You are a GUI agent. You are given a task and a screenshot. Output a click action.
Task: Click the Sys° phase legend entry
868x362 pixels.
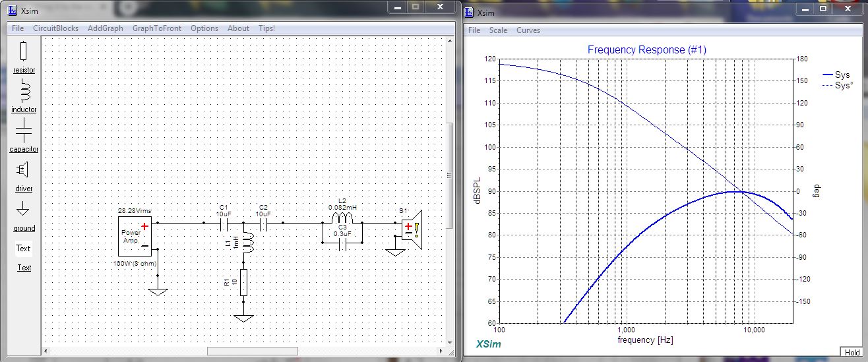(837, 86)
